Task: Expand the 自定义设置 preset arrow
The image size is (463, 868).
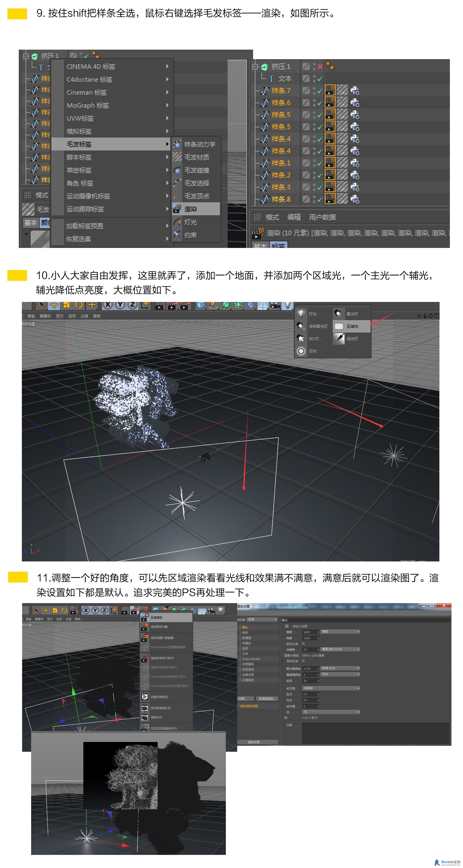Action: coord(287,626)
